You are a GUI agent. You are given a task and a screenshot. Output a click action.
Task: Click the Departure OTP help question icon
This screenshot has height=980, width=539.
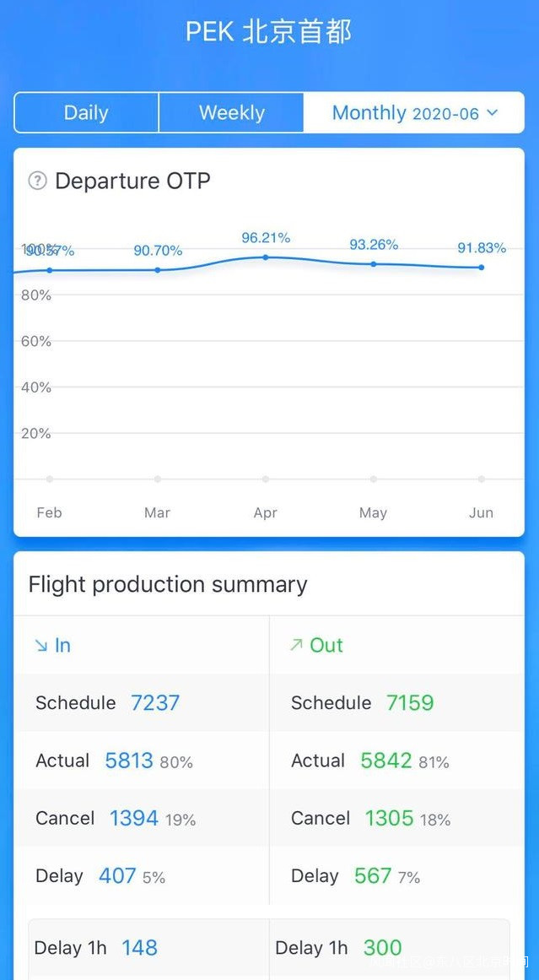click(37, 181)
